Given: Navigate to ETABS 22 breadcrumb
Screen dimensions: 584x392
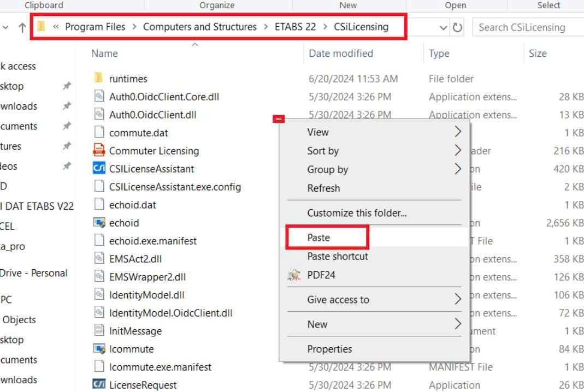Looking at the screenshot, I should click(x=295, y=27).
